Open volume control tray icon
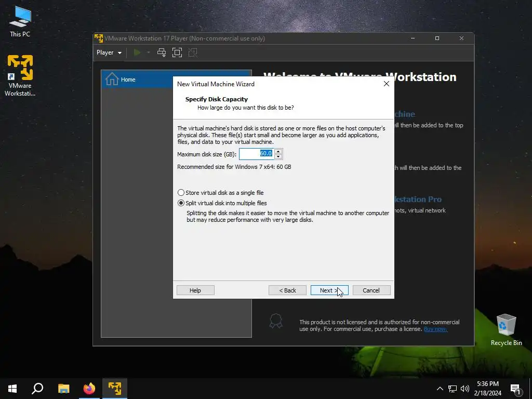The width and height of the screenshot is (532, 399). click(x=465, y=389)
